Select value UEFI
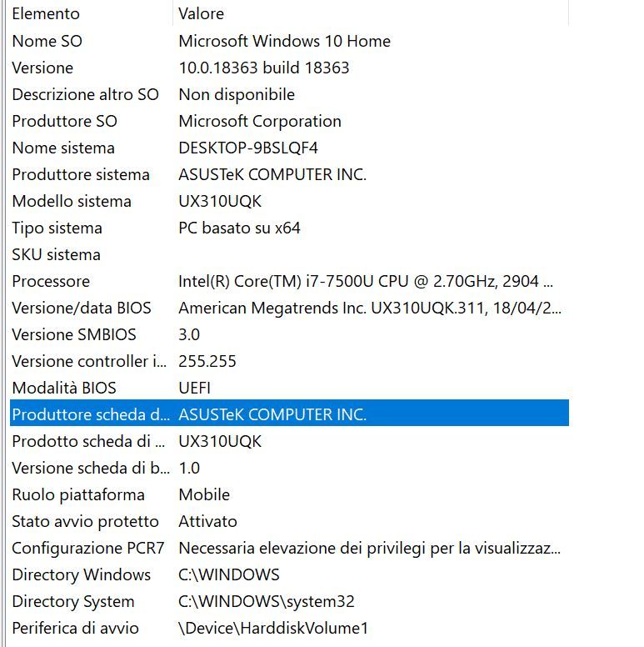Screen dimensions: 644x647 (195, 389)
